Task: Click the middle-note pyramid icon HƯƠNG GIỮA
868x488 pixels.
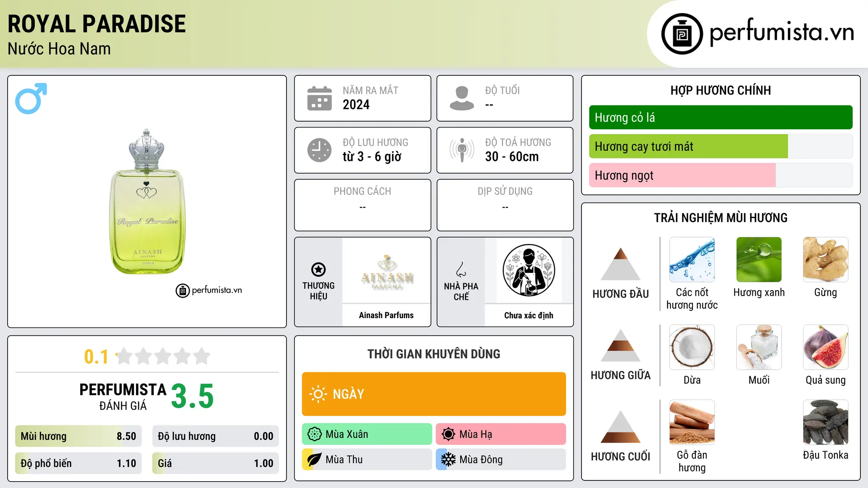Action: tap(620, 345)
